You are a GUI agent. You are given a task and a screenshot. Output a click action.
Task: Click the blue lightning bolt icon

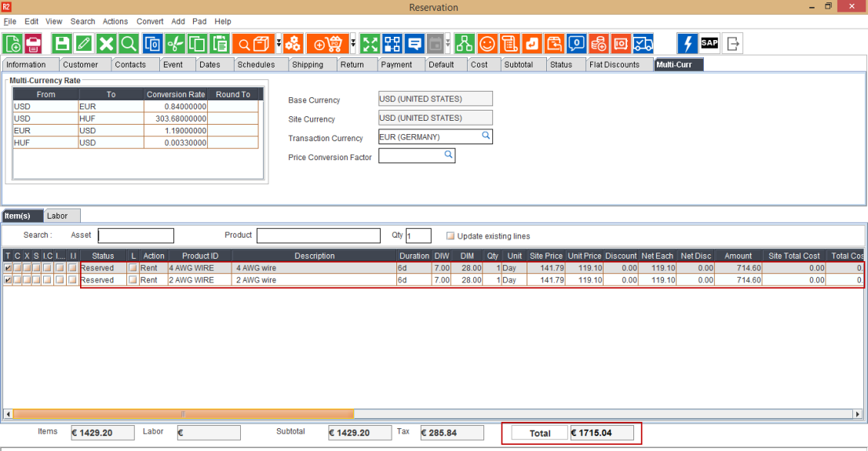point(687,43)
